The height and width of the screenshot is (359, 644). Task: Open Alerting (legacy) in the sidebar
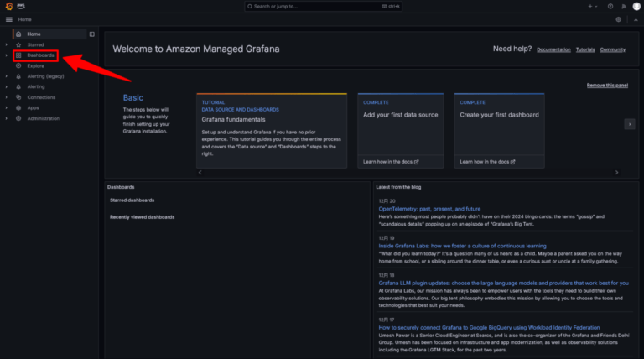45,76
